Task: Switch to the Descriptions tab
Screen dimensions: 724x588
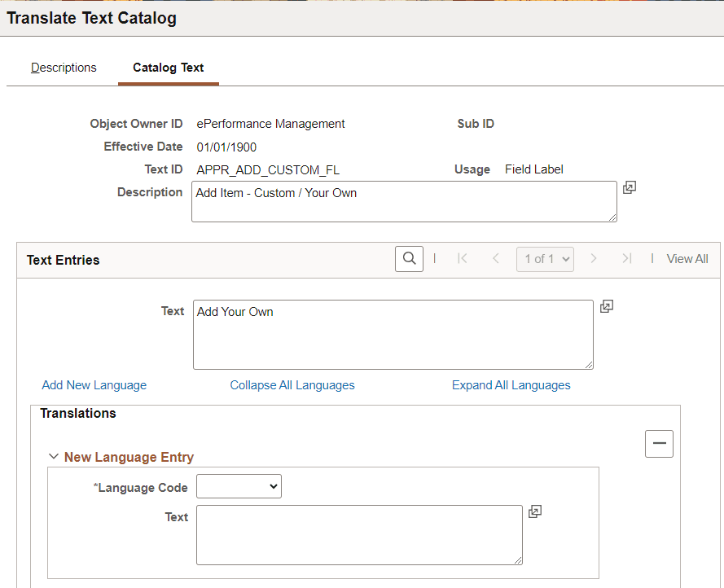Action: 64,68
